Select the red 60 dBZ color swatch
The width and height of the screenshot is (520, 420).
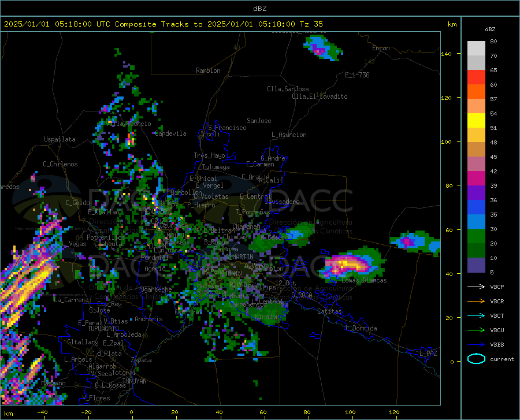(476, 77)
